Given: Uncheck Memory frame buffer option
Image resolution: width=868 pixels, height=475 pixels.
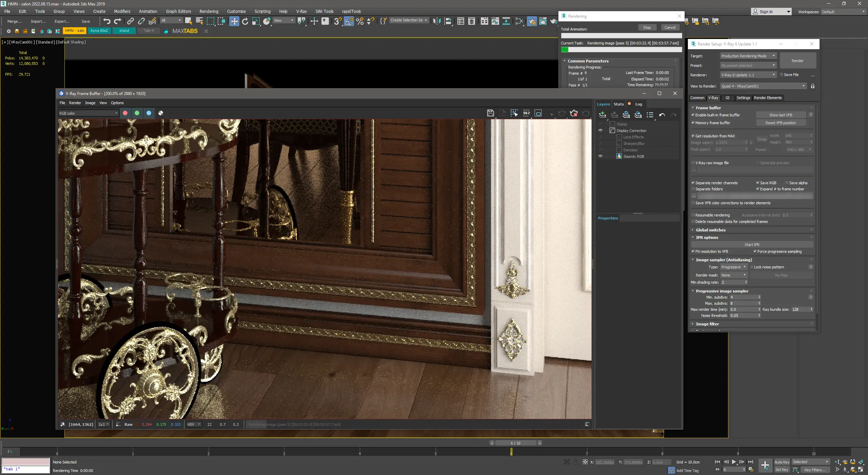Looking at the screenshot, I should pyautogui.click(x=693, y=123).
